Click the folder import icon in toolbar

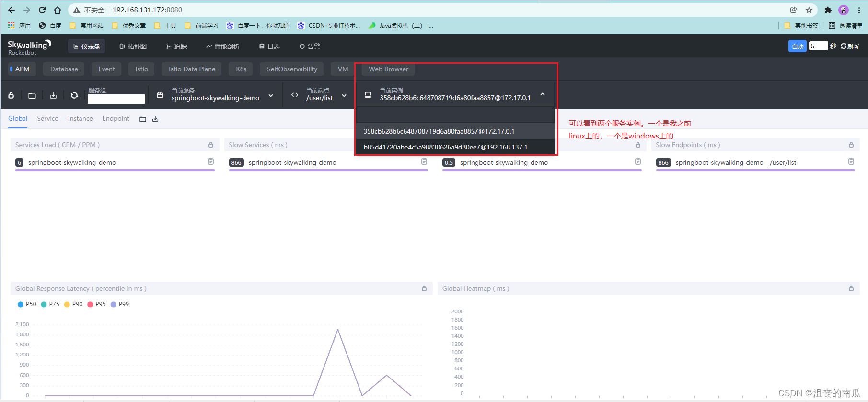click(32, 95)
